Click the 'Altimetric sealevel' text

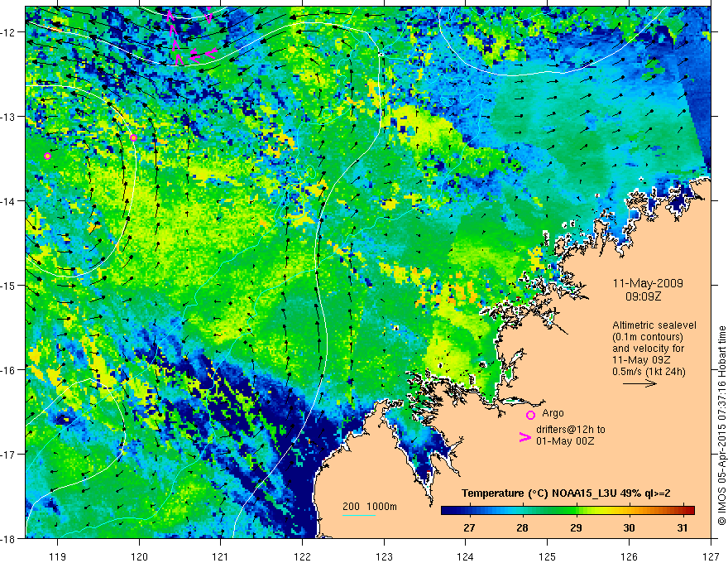[x=654, y=325]
